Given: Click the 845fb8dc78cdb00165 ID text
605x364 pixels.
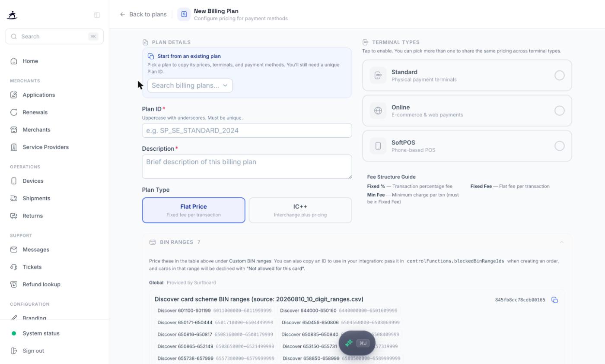Looking at the screenshot, I should (x=520, y=300).
